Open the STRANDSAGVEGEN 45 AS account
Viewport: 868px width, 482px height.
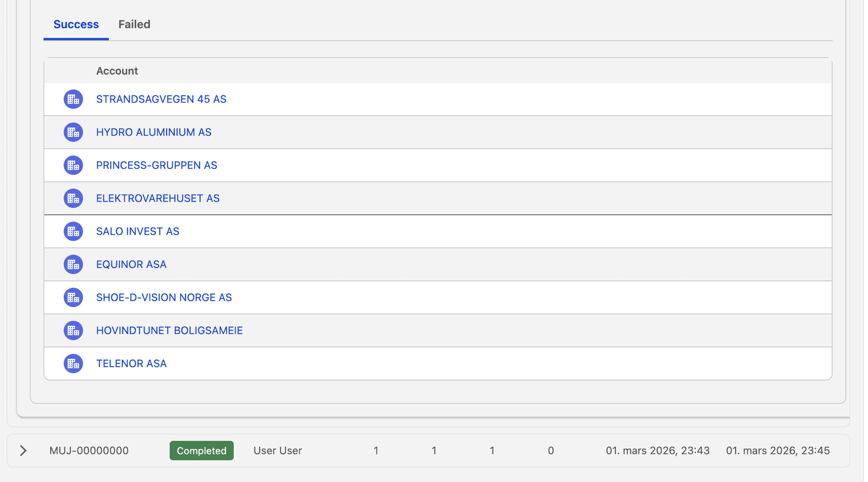pyautogui.click(x=161, y=99)
